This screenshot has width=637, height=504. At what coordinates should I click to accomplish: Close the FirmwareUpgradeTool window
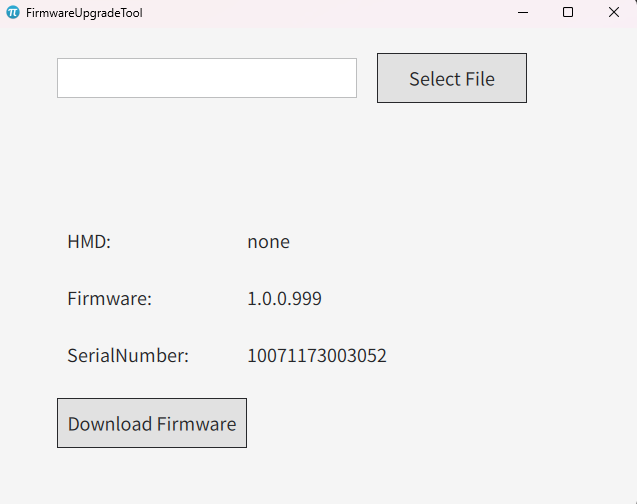coord(614,13)
